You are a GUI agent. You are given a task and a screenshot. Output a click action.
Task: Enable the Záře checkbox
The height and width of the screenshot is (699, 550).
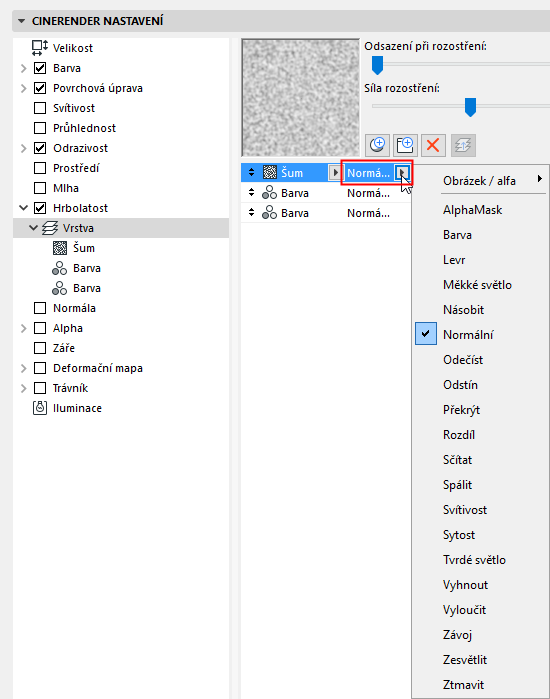[40, 348]
